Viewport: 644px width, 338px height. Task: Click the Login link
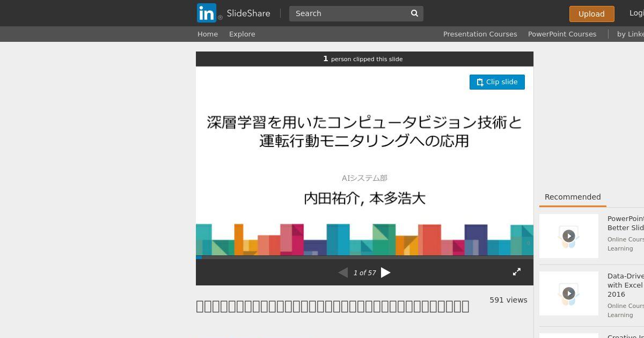point(636,13)
